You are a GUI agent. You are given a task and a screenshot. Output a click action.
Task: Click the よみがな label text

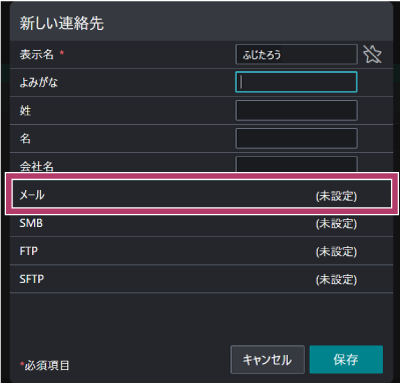click(x=39, y=82)
